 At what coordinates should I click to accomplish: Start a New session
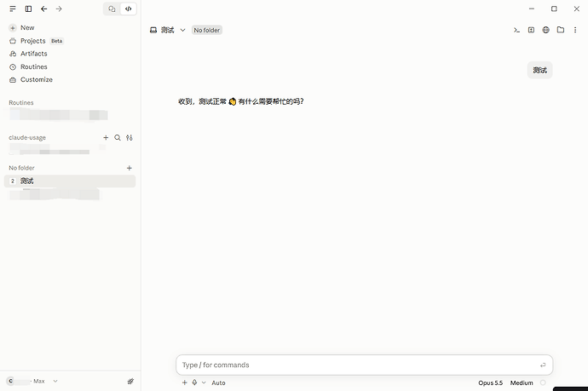coord(27,28)
